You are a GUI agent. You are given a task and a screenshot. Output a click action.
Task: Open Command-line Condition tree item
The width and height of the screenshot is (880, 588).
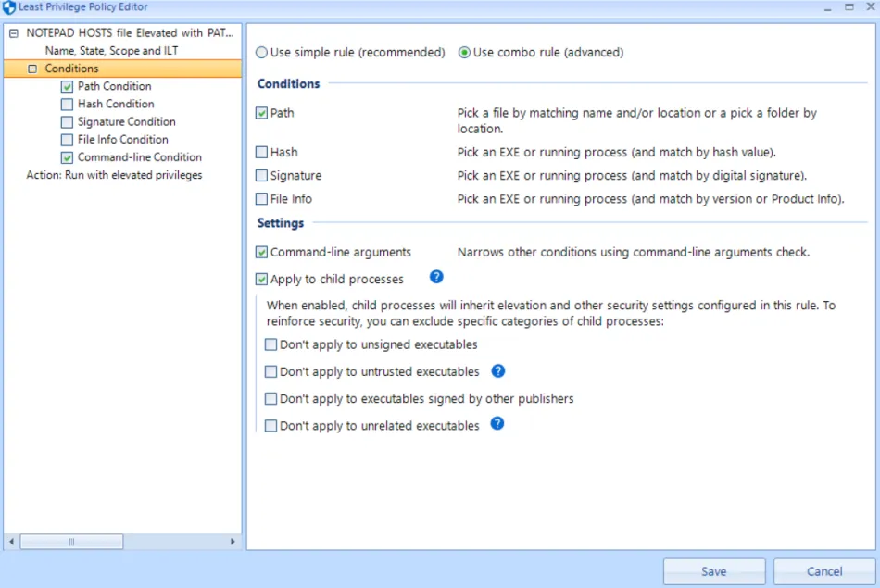click(139, 157)
